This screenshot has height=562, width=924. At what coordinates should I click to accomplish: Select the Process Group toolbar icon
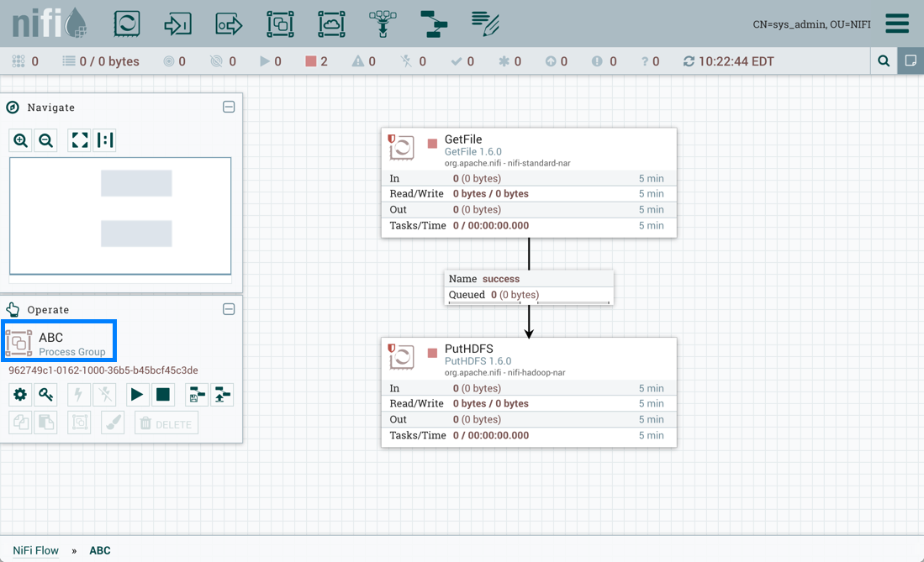click(x=280, y=24)
